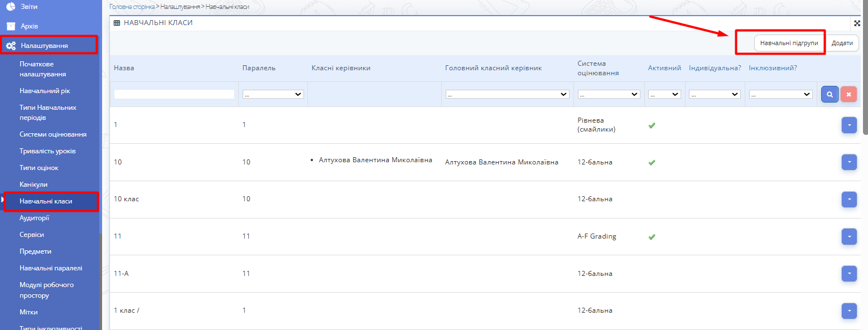This screenshot has height=330, width=868.
Task: Click the Reports pie chart icon
Action: [11, 6]
